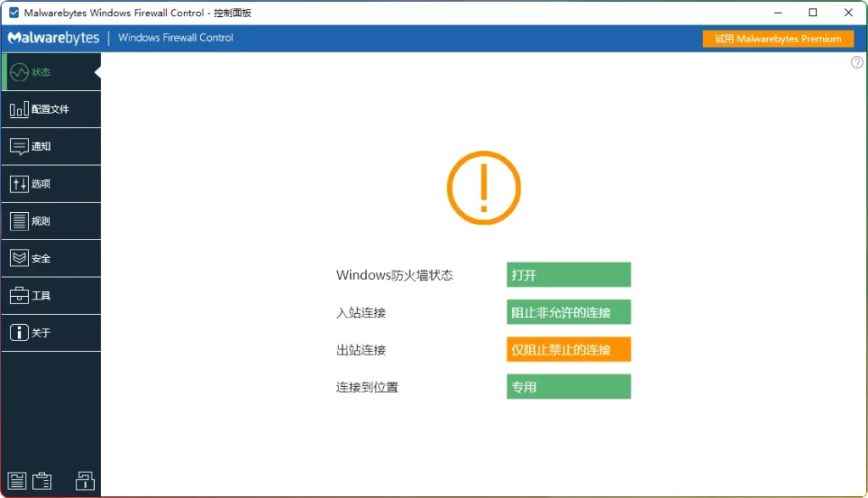This screenshot has width=868, height=498.
Task: Open the 关于 (About) info icon
Action: pos(19,333)
